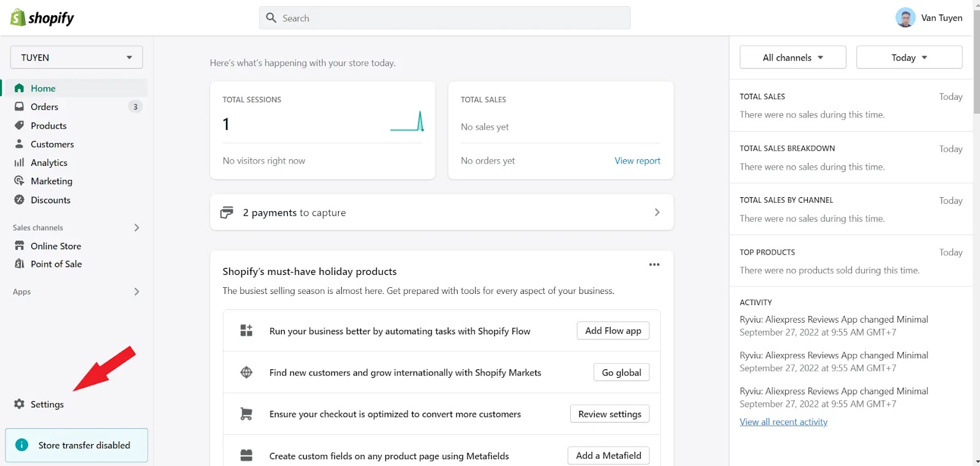Open Products page from sidebar
The width and height of the screenshot is (980, 466).
[x=48, y=126]
